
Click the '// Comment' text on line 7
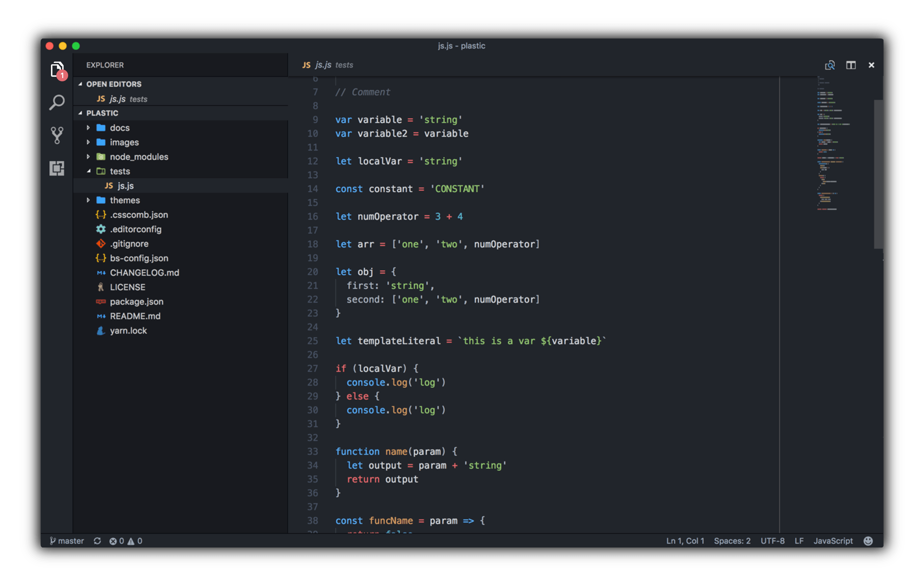363,92
